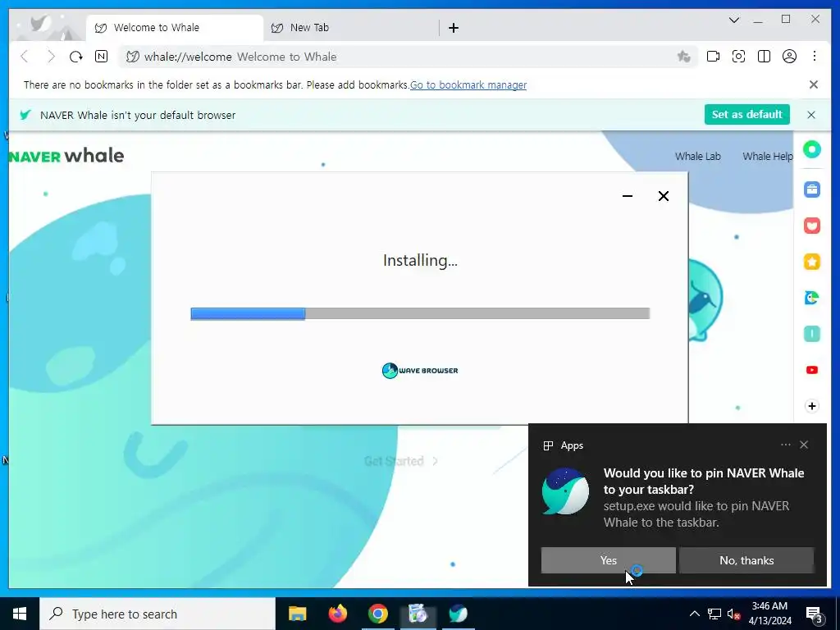This screenshot has width=840, height=630.
Task: Add a sidebar app with plus icon
Action: coord(812,406)
